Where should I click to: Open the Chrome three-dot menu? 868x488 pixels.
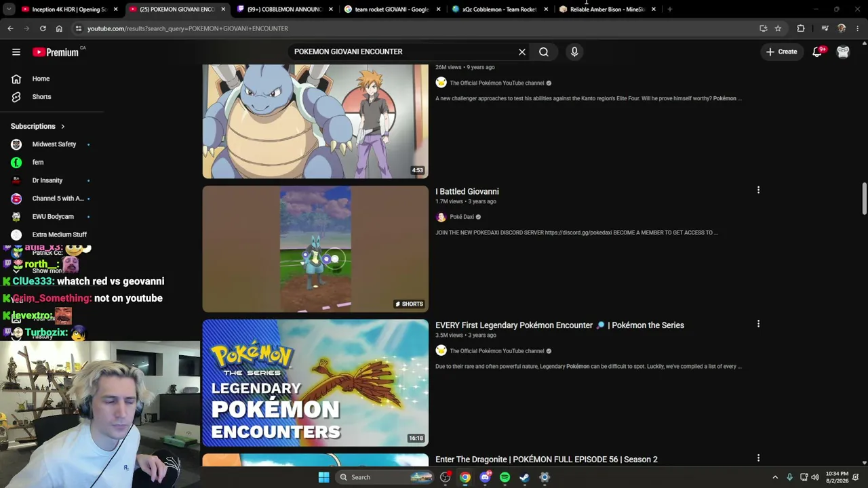pos(858,28)
